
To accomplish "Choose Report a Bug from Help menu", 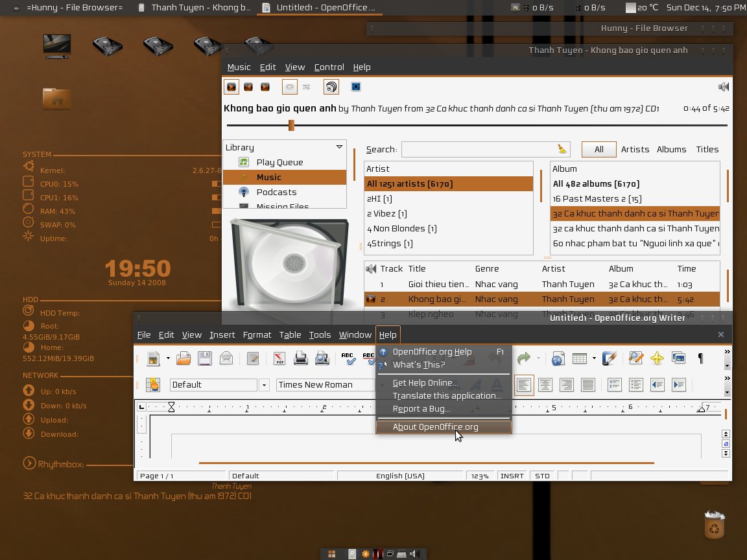I will [x=444, y=408].
